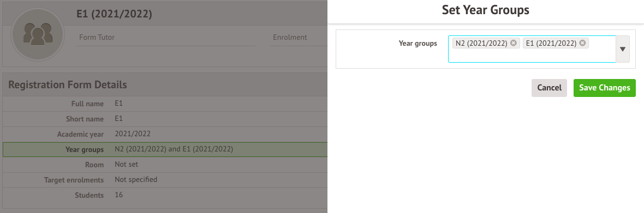Expand the Year groups dropdown arrow
The width and height of the screenshot is (644, 213).
(x=623, y=49)
